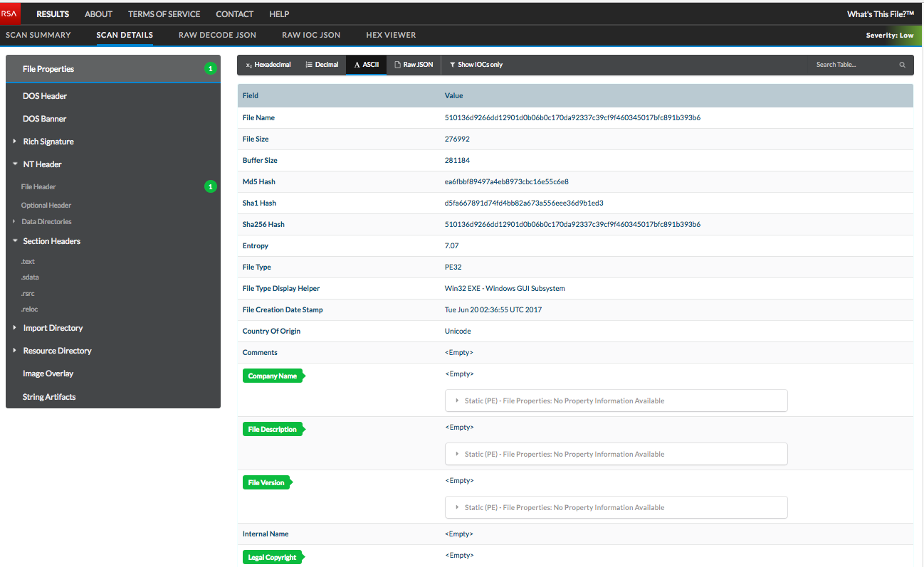Click the File Description green tag
The width and height of the screenshot is (924, 567).
tap(273, 429)
